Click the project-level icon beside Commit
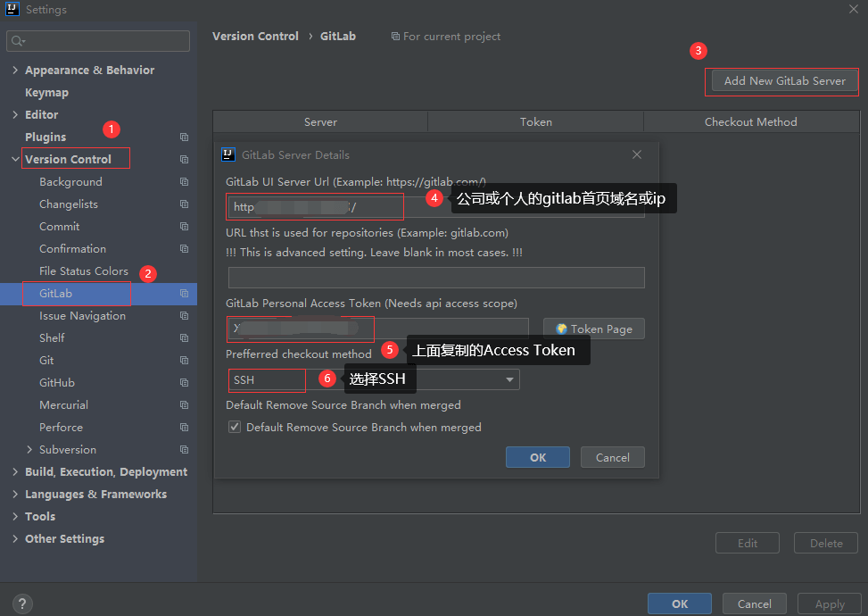The height and width of the screenshot is (616, 868). [185, 227]
